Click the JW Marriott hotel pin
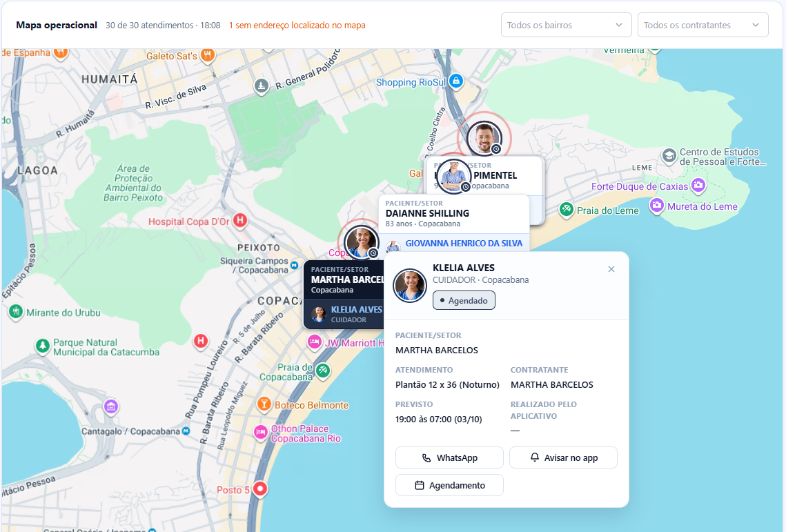The width and height of the screenshot is (786, 532). (x=314, y=342)
